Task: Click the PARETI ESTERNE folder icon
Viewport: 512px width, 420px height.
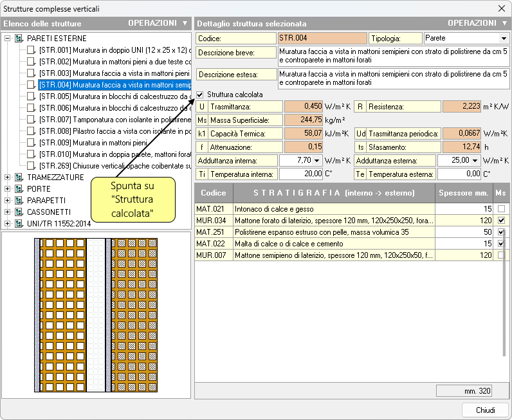Action: point(19,39)
